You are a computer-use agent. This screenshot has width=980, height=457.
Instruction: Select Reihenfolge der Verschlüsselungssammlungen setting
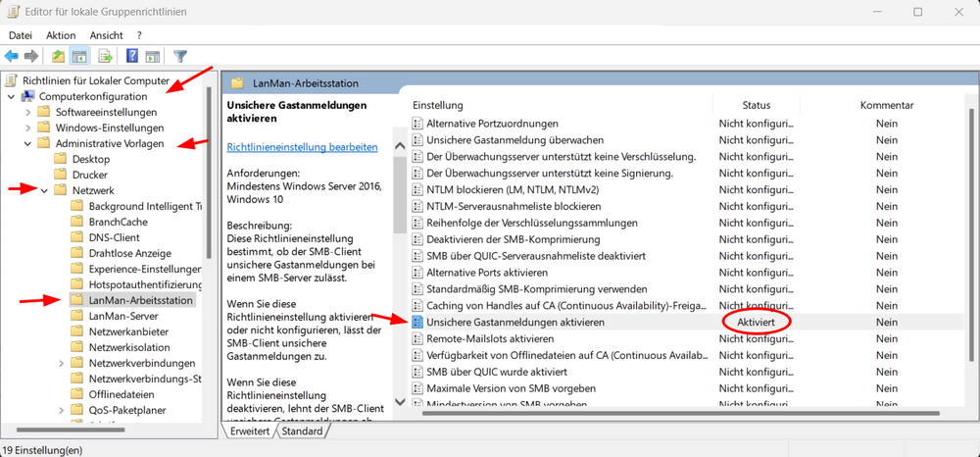click(532, 223)
